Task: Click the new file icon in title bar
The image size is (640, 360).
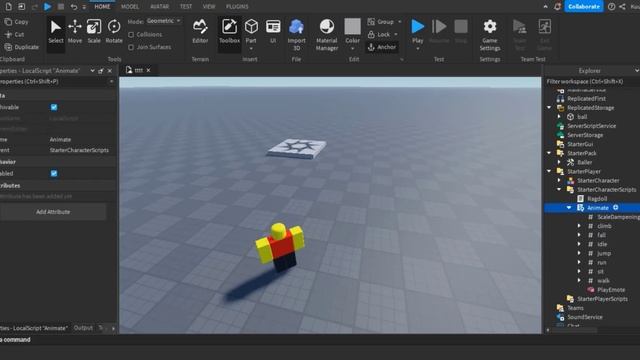Action: [x=8, y=7]
